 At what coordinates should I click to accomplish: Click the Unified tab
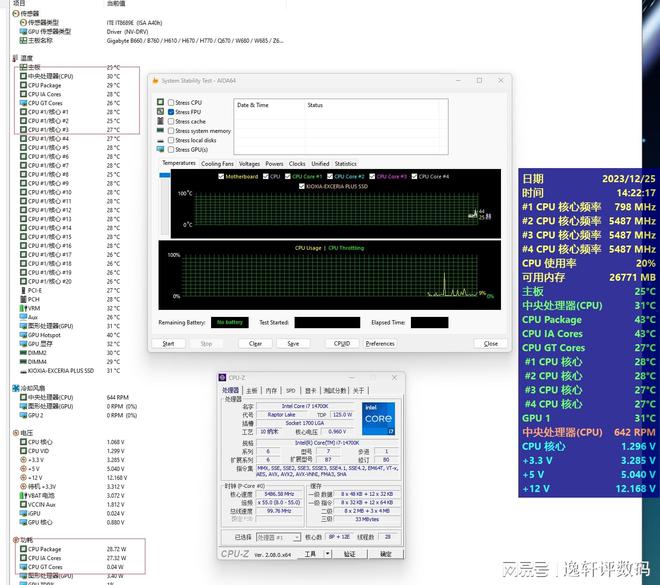pos(320,164)
